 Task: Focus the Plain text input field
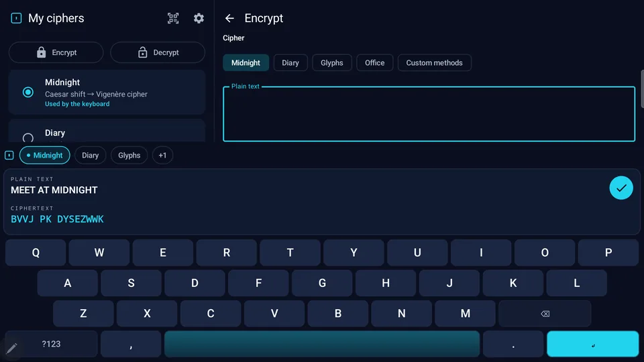429,114
